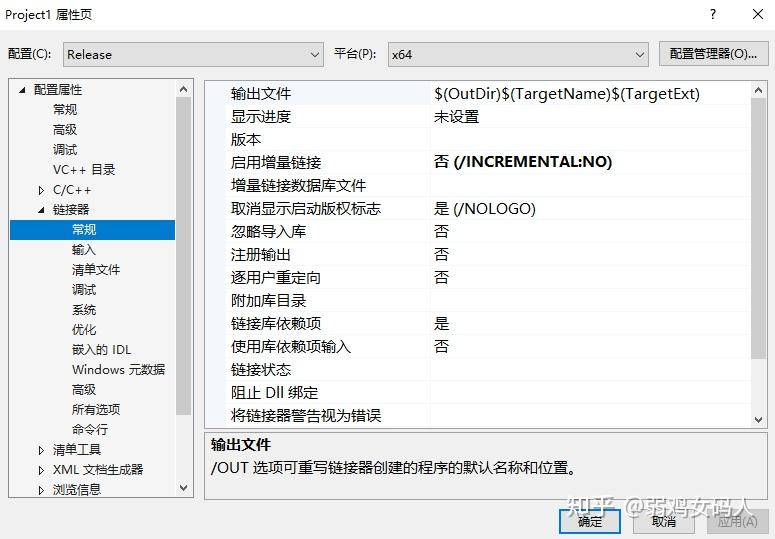
Task: Select 调试 under 链接器
Action: (x=84, y=290)
